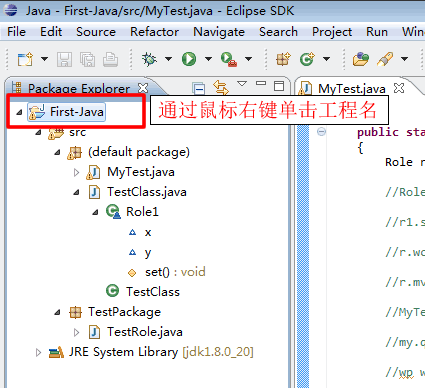Select the MyTest.java editor tab
Screen dimensions: 425x388
pos(352,89)
